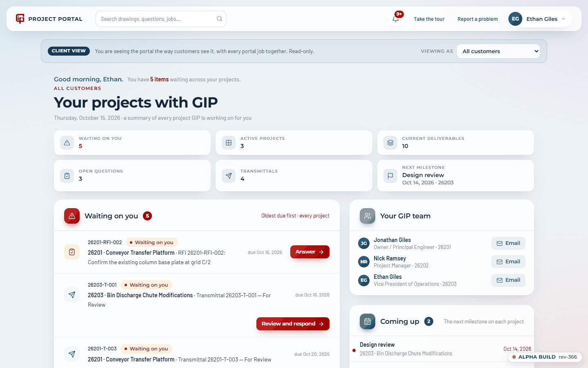Click the Transmittals paper plane icon

(229, 176)
